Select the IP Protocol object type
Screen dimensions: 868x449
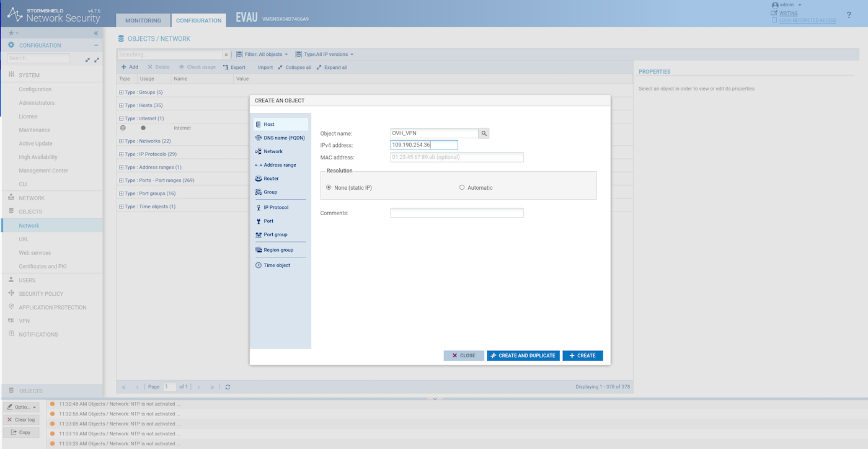click(x=276, y=207)
